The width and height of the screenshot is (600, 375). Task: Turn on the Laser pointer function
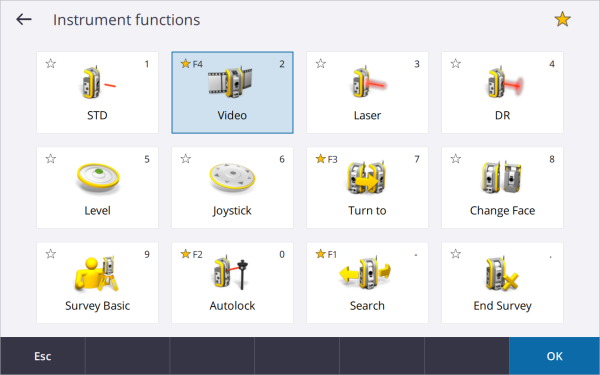[367, 93]
